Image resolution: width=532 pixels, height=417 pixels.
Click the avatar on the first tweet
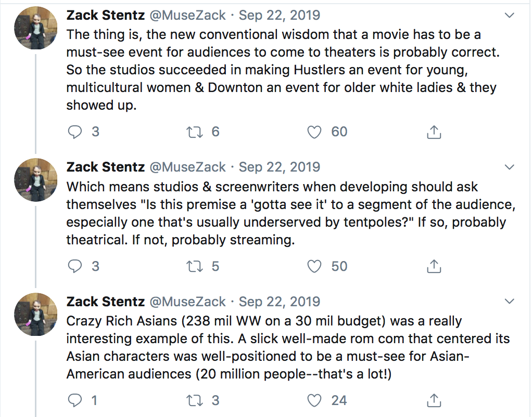point(35,28)
